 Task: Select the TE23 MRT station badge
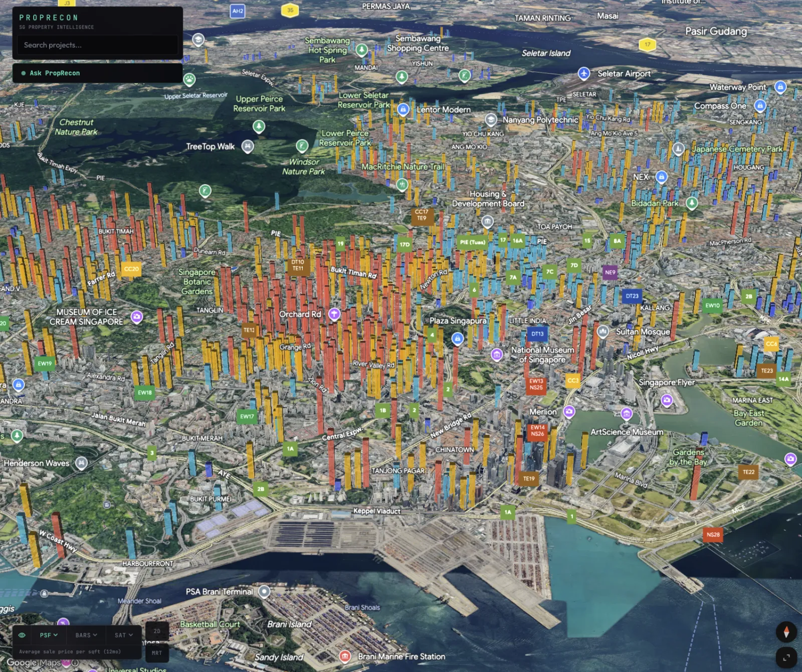click(767, 371)
